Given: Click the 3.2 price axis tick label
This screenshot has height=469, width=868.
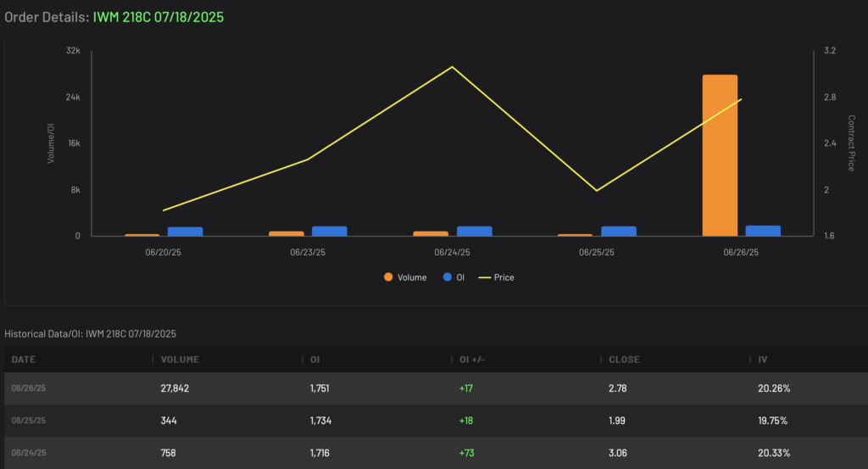Looking at the screenshot, I should click(x=830, y=50).
